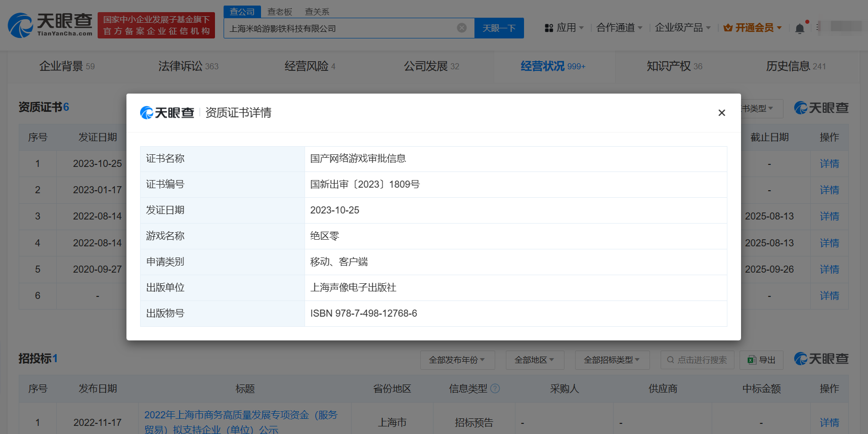
Task: Select the game name 绝区零
Action: 325,236
